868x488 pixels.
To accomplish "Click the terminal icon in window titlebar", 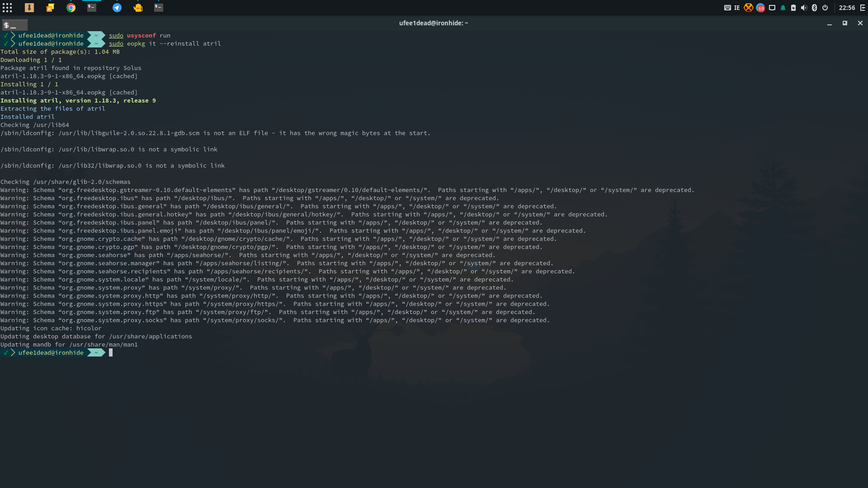I will (14, 25).
